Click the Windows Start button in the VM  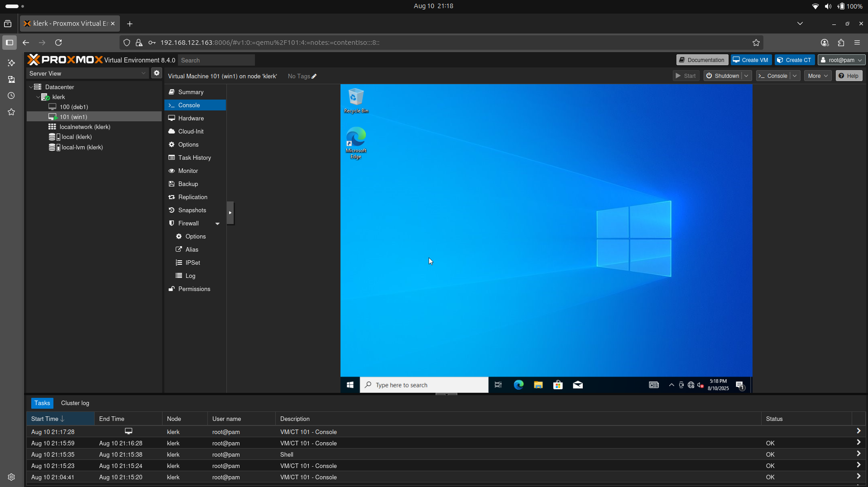pyautogui.click(x=350, y=385)
